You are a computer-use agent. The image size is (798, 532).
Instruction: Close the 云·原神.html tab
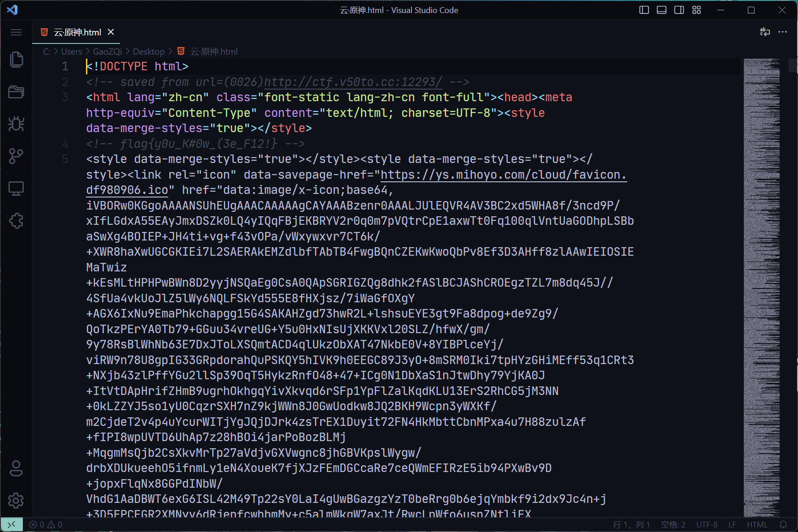(x=111, y=32)
